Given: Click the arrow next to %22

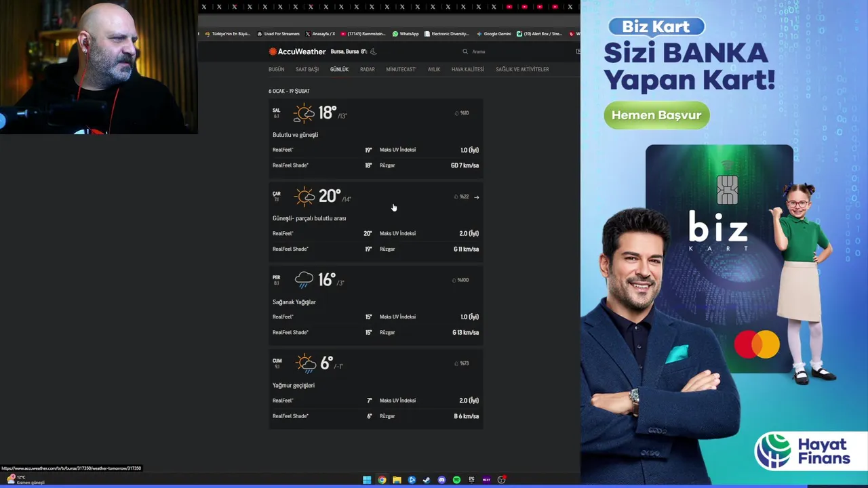Looking at the screenshot, I should (477, 197).
